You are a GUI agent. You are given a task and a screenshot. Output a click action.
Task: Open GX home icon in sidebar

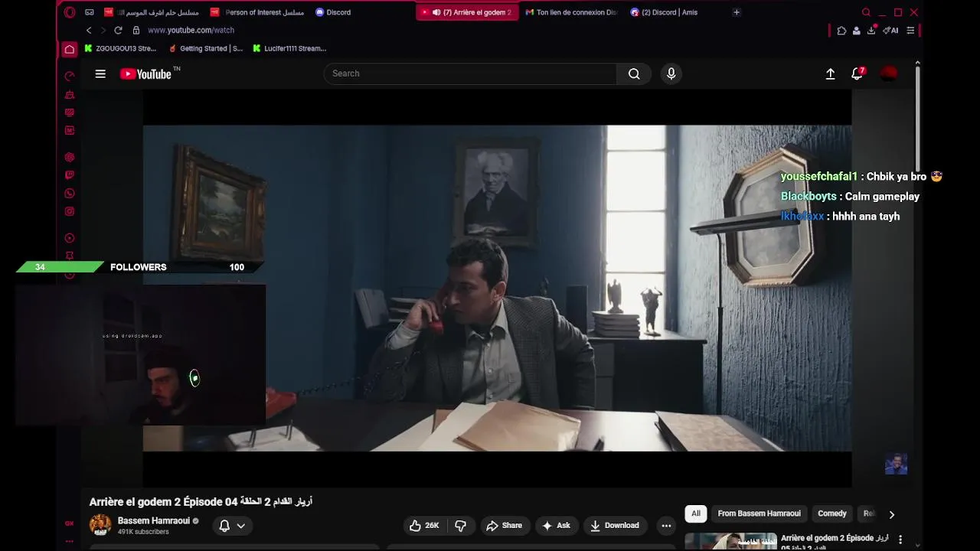(x=70, y=49)
